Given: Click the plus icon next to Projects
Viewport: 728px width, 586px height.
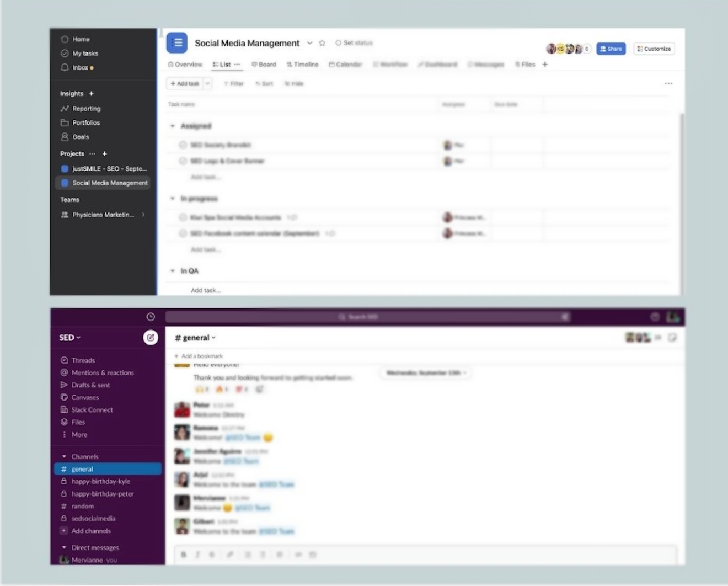Looking at the screenshot, I should click(x=104, y=153).
